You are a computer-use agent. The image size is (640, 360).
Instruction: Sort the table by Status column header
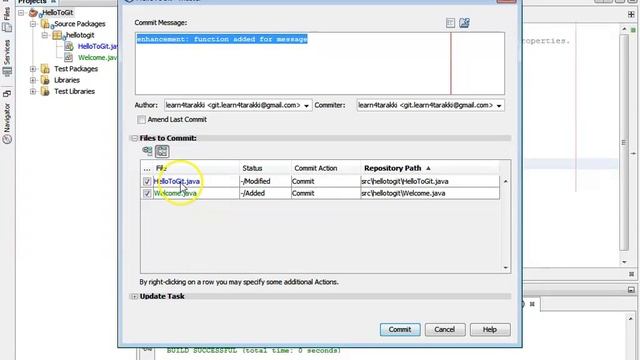coord(265,168)
